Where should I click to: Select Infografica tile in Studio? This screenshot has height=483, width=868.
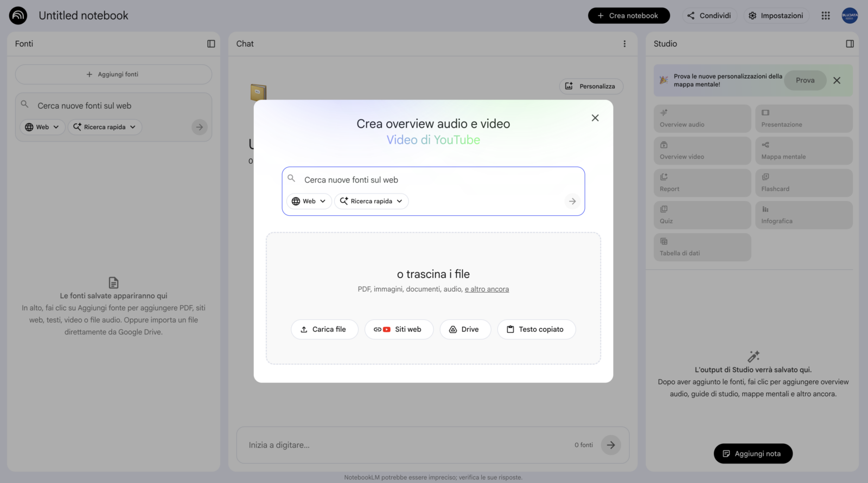pos(804,215)
